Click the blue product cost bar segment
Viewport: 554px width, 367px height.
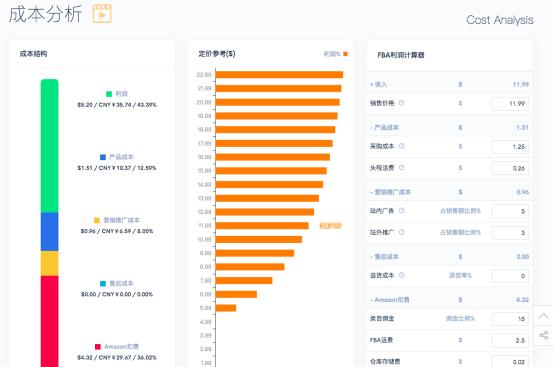coord(49,232)
